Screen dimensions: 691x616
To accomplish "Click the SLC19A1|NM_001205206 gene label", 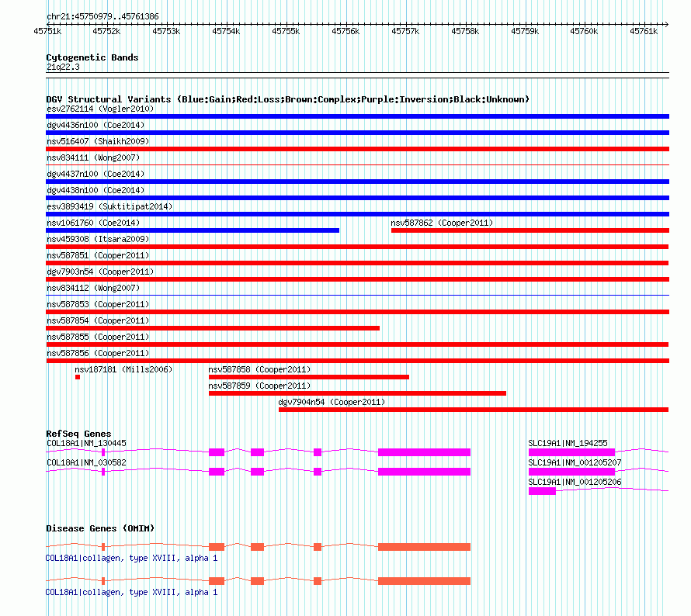I will point(575,482).
